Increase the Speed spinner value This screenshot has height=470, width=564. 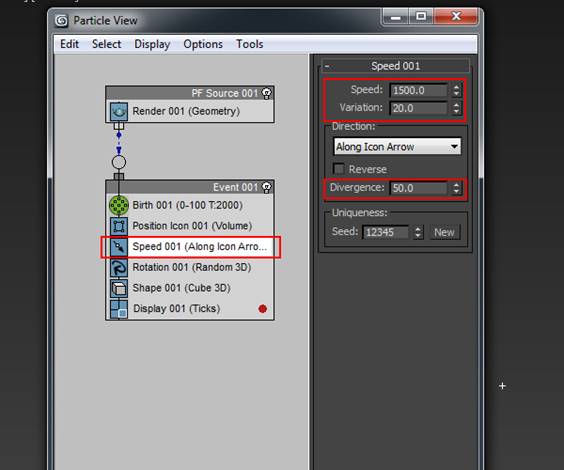pyautogui.click(x=456, y=87)
